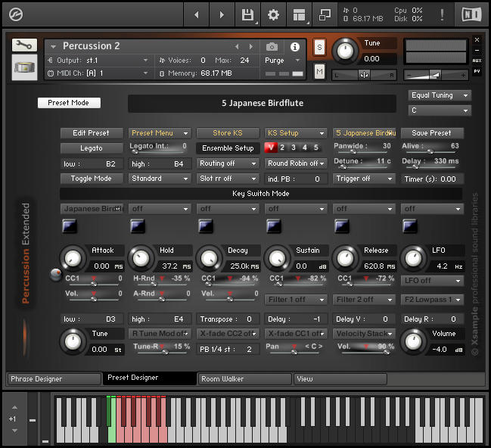Open the workspace layout panel icon

tap(299, 14)
